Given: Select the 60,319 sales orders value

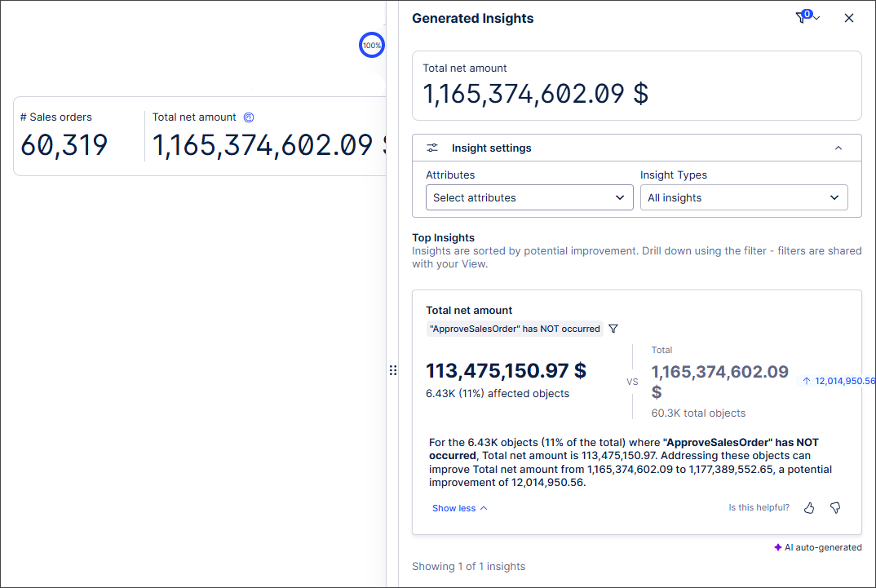Looking at the screenshot, I should [x=64, y=145].
